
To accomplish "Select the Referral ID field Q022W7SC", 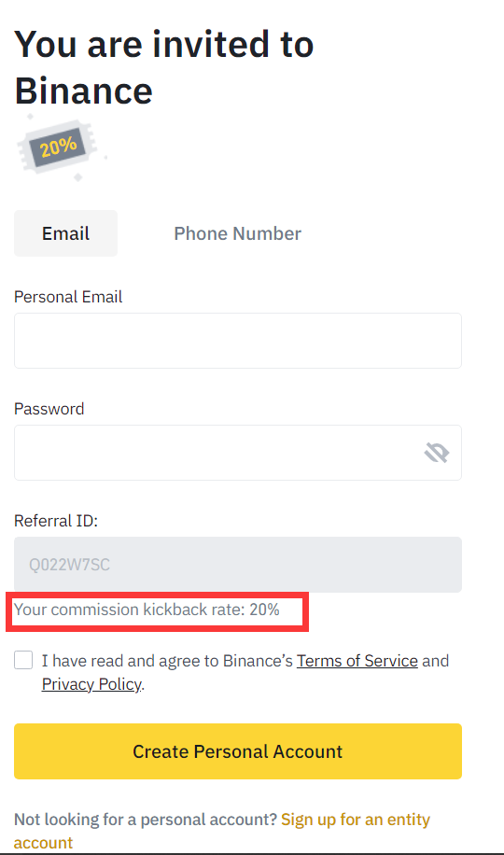I will click(238, 565).
